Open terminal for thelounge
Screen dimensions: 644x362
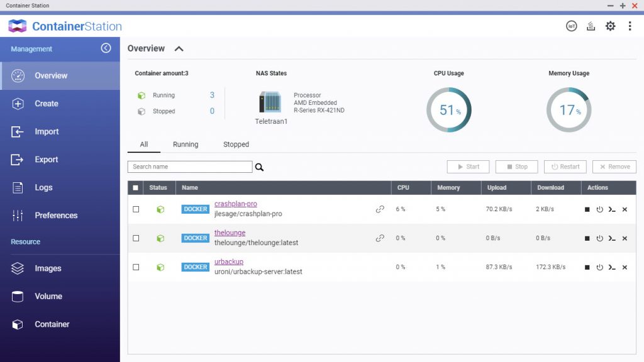click(612, 238)
